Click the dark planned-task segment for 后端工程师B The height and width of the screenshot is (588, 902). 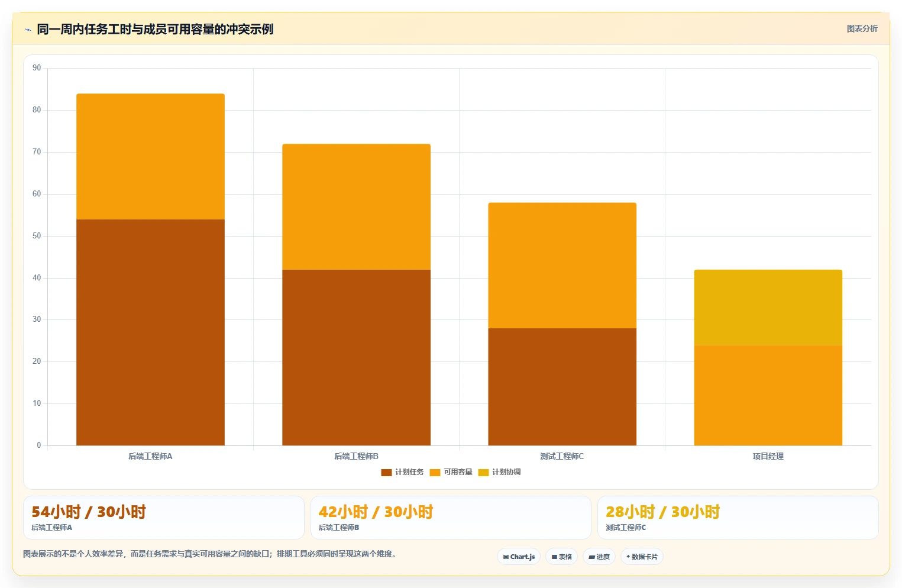coord(356,357)
